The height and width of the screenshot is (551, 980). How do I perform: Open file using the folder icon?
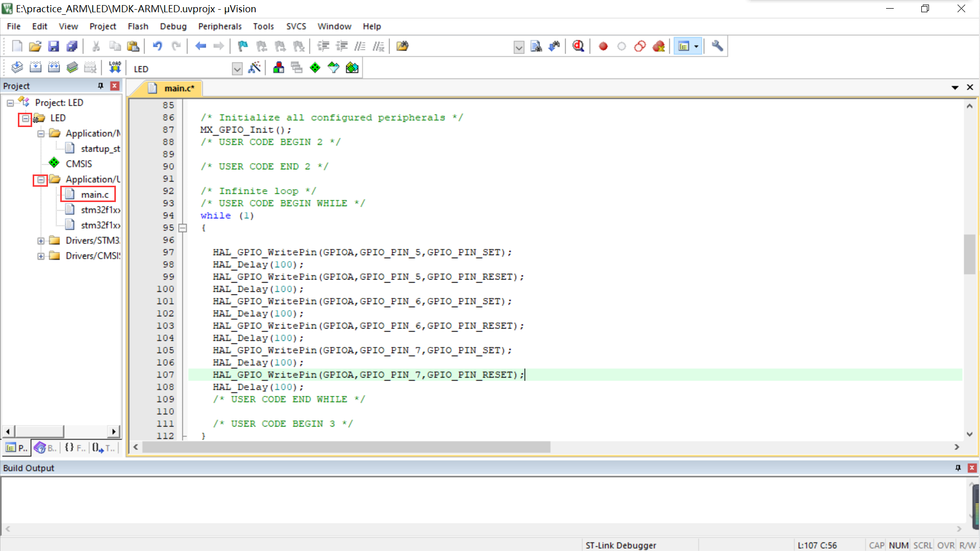[x=35, y=46]
